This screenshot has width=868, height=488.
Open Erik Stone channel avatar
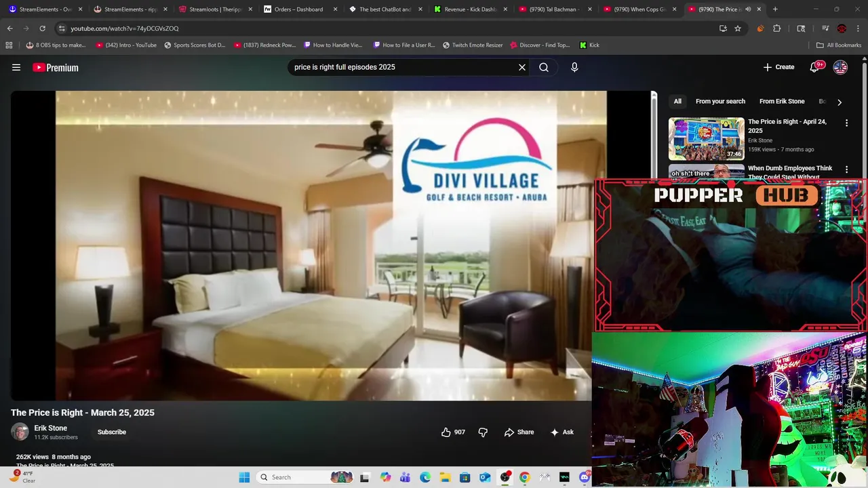(x=20, y=432)
